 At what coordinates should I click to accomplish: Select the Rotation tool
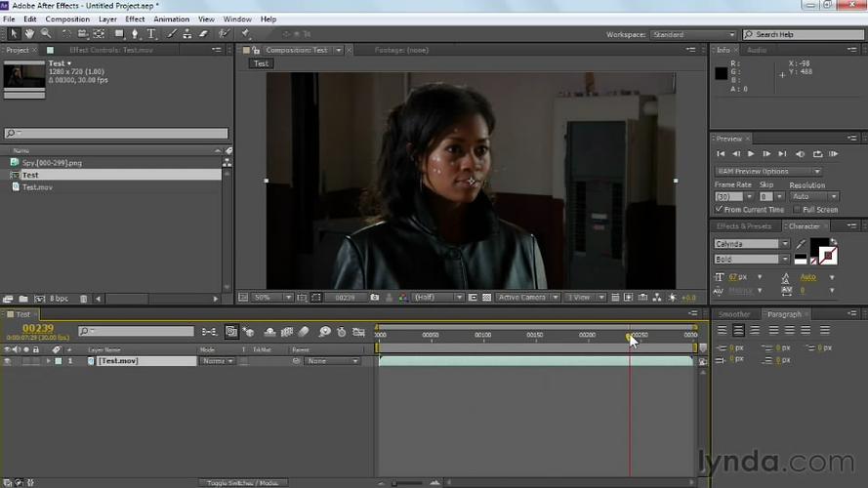coord(65,34)
